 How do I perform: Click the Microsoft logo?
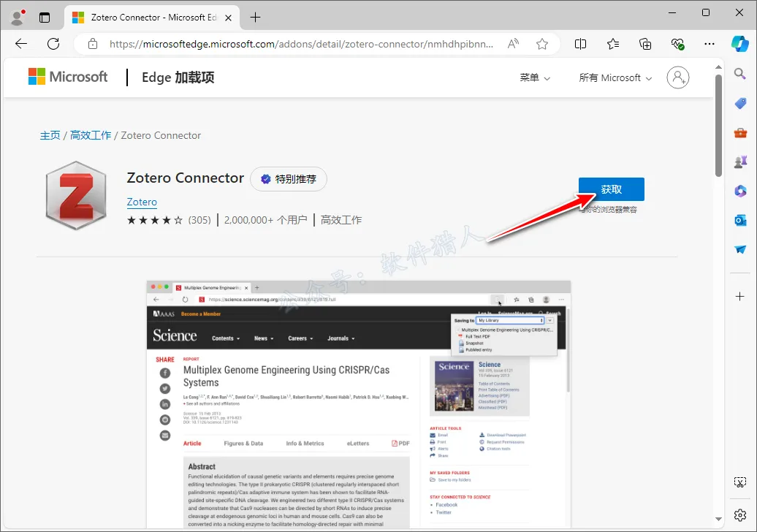[x=67, y=77]
